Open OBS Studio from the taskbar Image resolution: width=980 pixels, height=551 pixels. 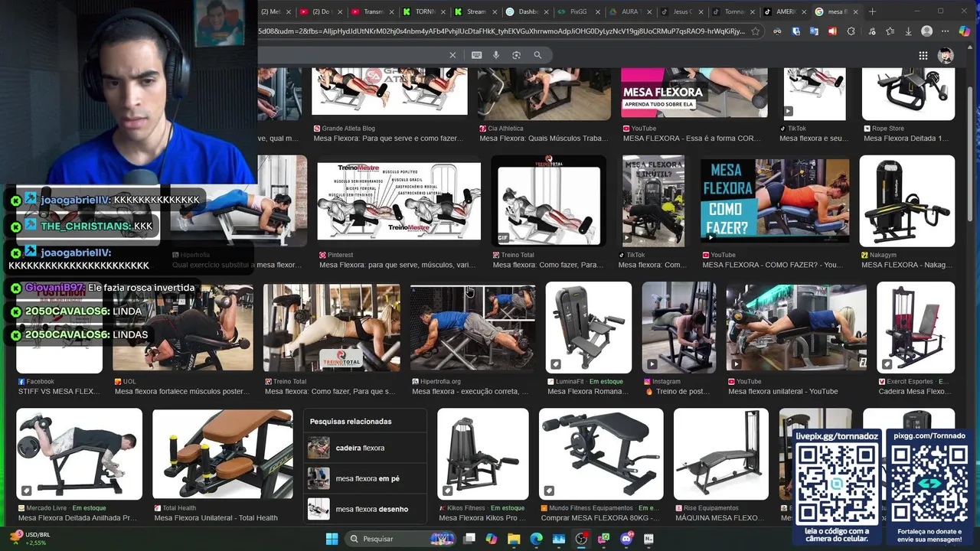click(581, 539)
